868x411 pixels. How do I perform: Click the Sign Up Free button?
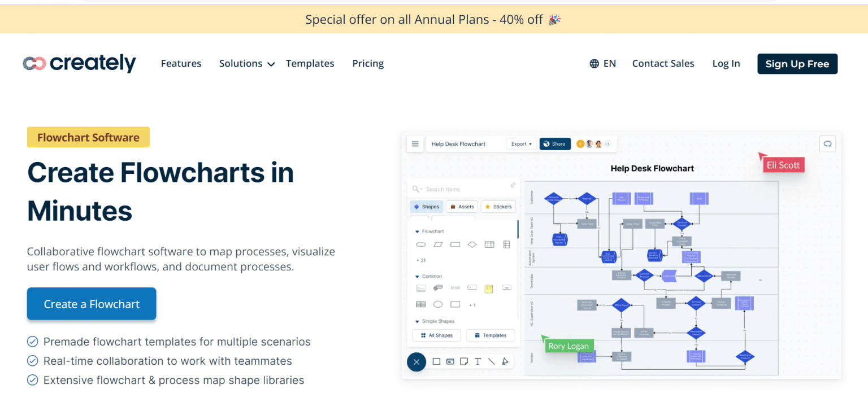coord(797,63)
